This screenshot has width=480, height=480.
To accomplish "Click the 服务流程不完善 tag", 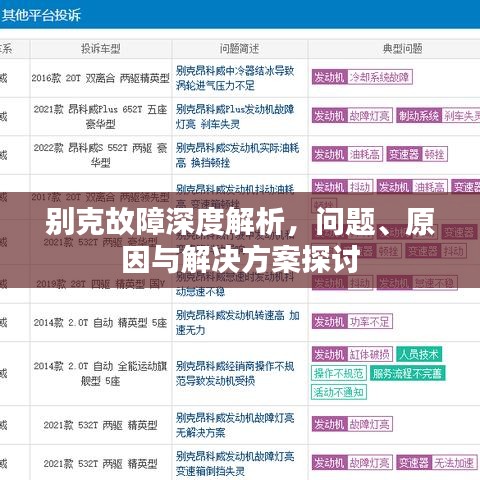I will coord(407,373).
